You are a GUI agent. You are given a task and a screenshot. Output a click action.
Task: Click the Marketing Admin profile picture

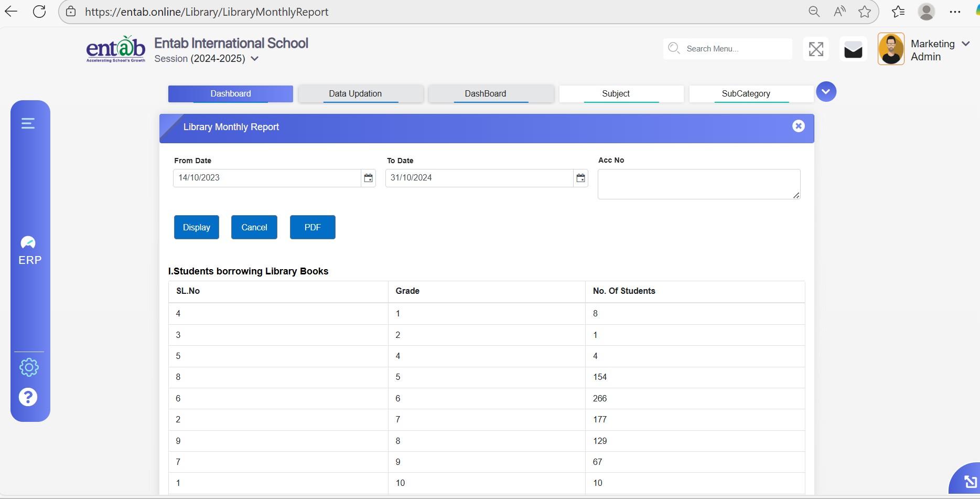[x=891, y=49]
